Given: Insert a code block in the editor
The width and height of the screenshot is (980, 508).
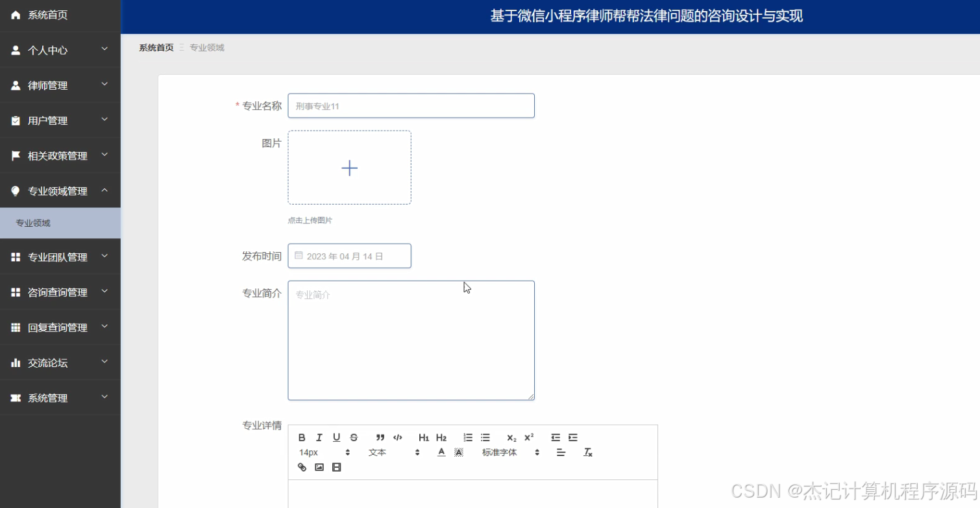Looking at the screenshot, I should pyautogui.click(x=398, y=437).
